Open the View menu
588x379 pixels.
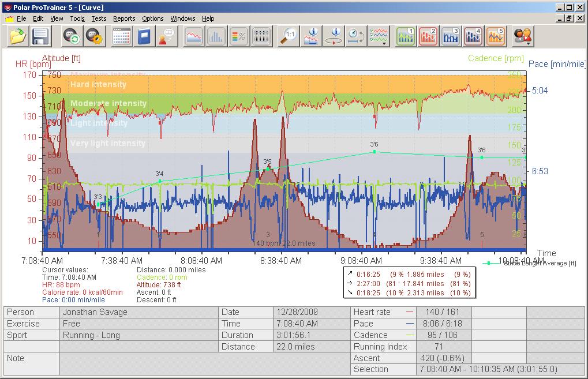57,18
